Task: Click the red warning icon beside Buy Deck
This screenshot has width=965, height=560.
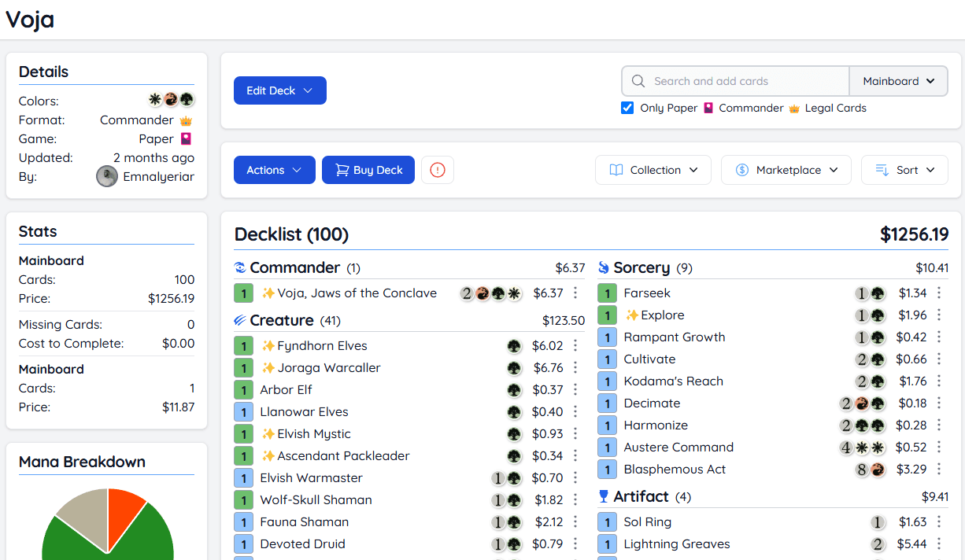Action: 438,170
